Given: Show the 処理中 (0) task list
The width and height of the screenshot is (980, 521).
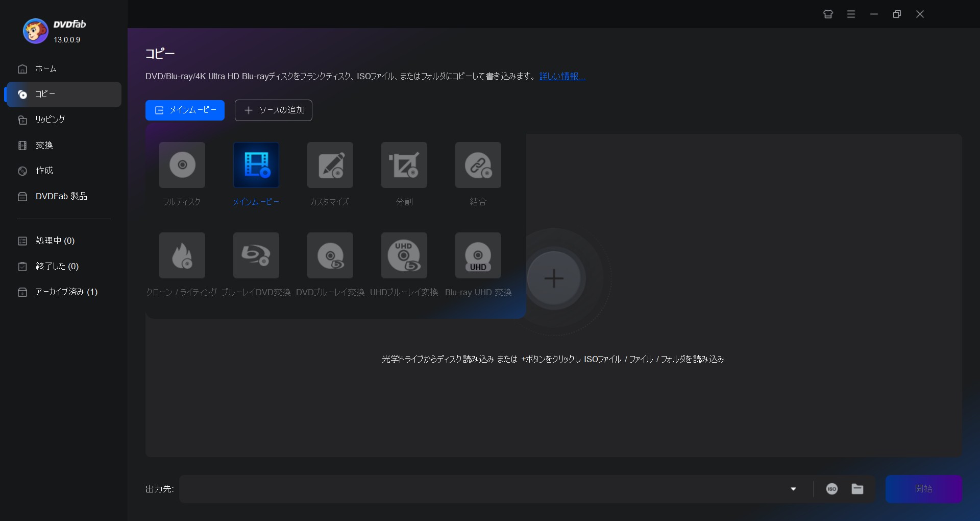Looking at the screenshot, I should point(64,241).
